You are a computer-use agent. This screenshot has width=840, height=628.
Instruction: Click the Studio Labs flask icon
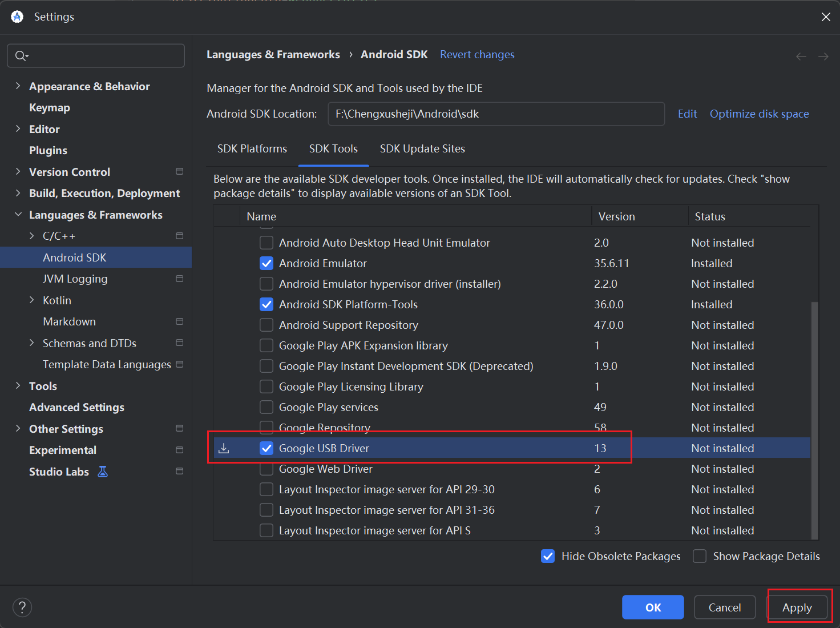pos(103,472)
